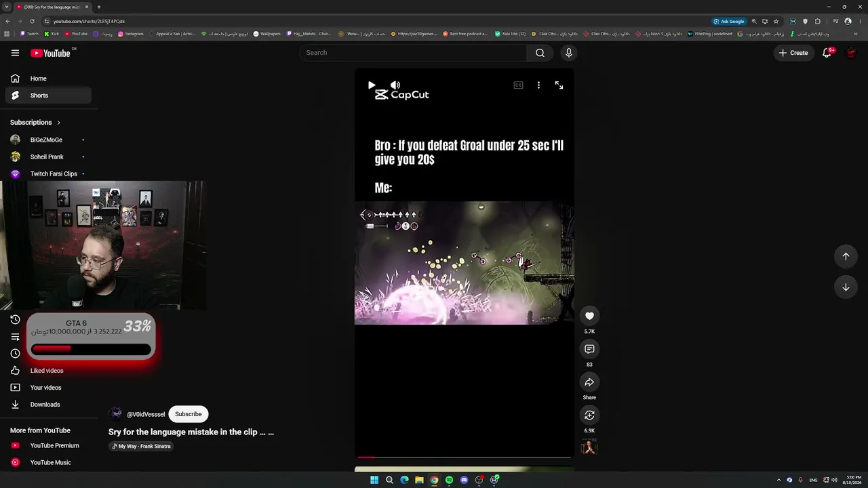Go to the YouTube logo home link
This screenshot has height=488, width=868.
pos(50,53)
